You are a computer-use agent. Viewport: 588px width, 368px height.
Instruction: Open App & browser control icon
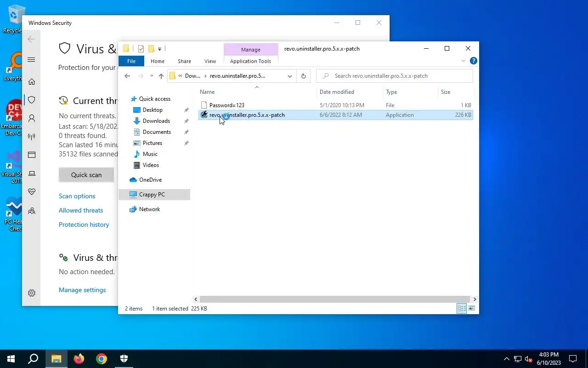[x=32, y=155]
